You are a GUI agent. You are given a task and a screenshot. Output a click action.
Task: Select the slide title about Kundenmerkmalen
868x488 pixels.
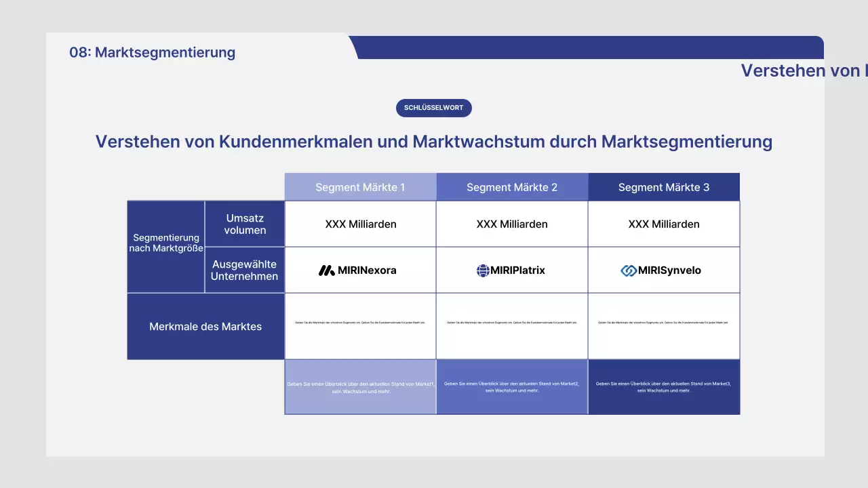434,142
